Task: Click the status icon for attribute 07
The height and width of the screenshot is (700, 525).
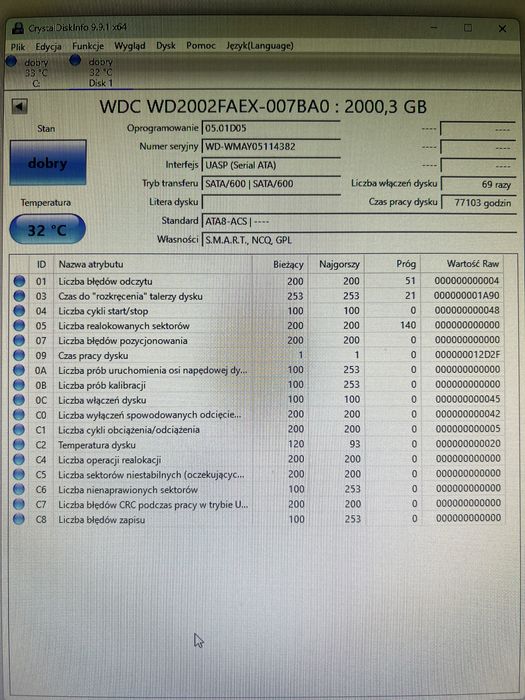Action: 19,341
